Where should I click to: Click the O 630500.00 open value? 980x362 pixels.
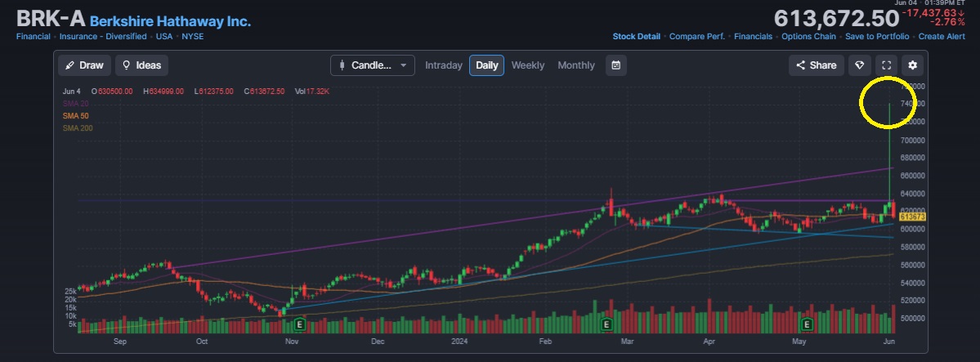[x=112, y=92]
